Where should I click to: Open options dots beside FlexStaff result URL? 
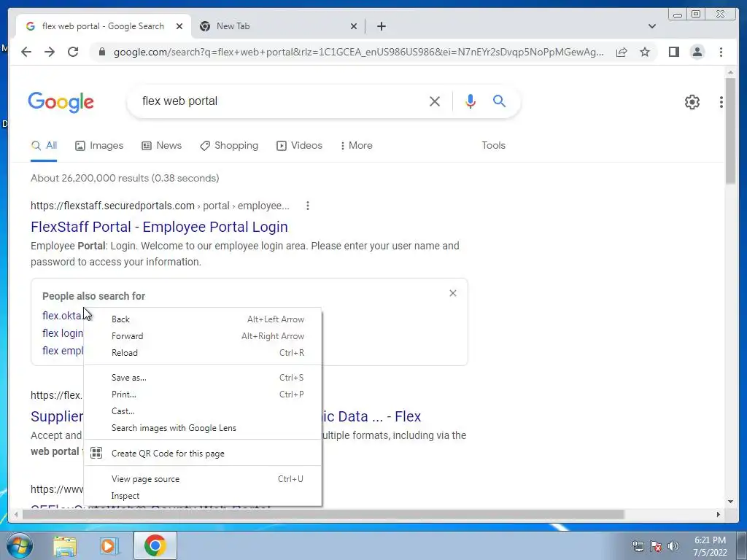point(308,206)
